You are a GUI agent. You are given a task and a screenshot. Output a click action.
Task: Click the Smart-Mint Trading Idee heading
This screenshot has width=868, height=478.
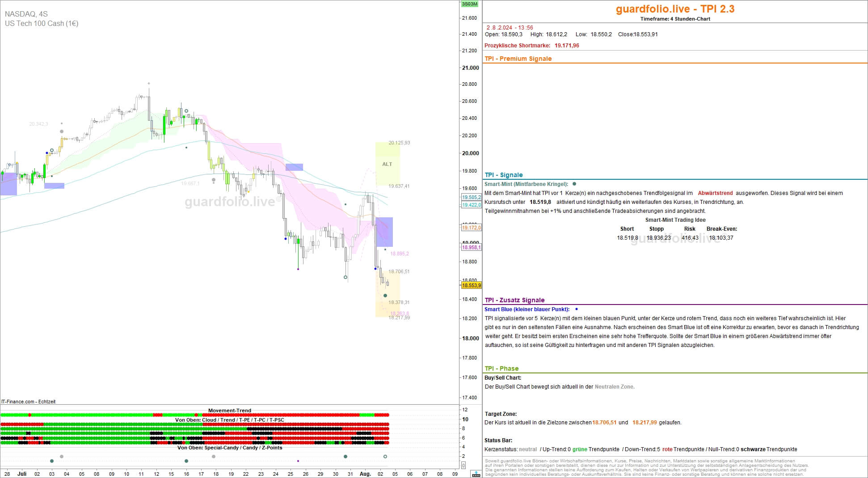coord(675,220)
